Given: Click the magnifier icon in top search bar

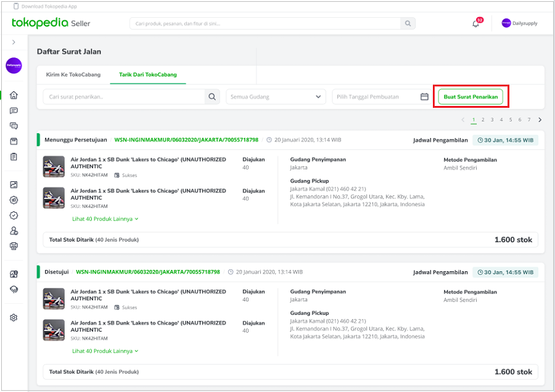Looking at the screenshot, I should (x=408, y=23).
